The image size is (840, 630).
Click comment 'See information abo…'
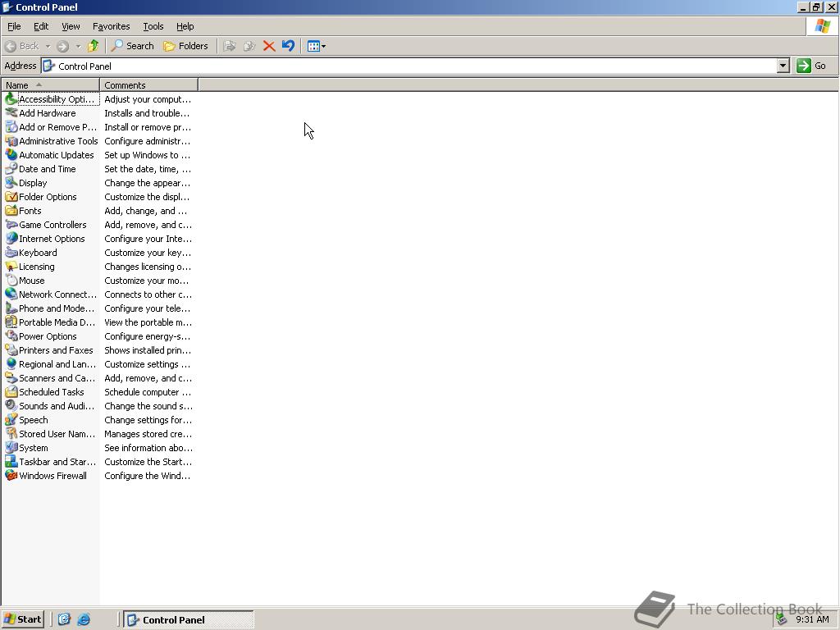148,448
